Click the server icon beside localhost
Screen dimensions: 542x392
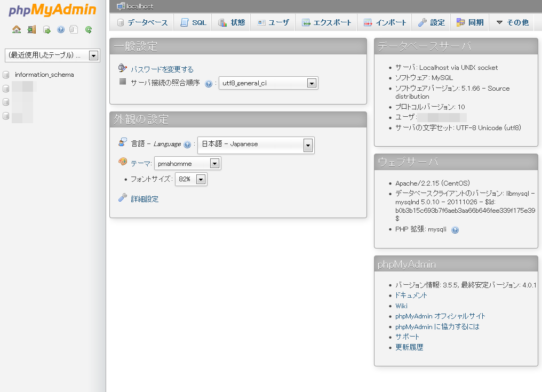click(x=121, y=6)
